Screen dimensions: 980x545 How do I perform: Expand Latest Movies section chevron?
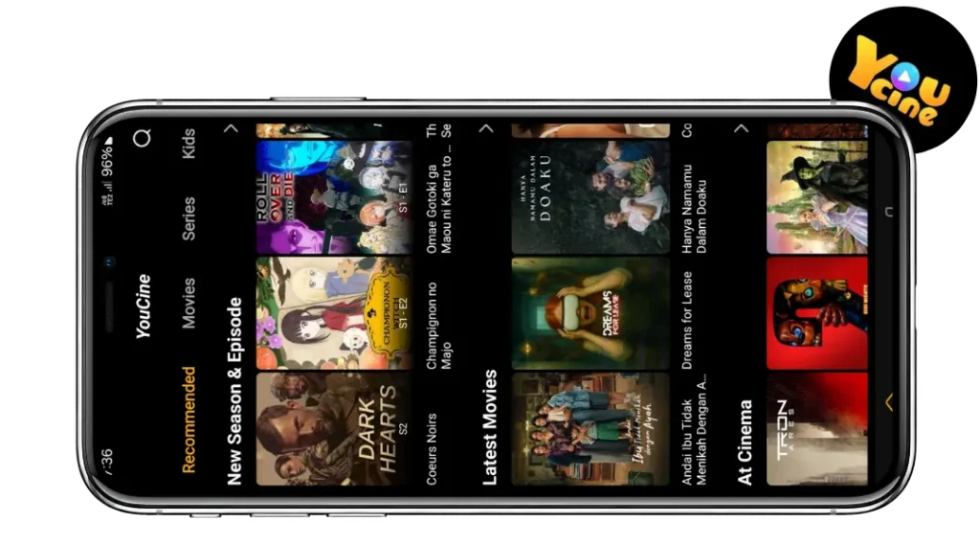486,128
